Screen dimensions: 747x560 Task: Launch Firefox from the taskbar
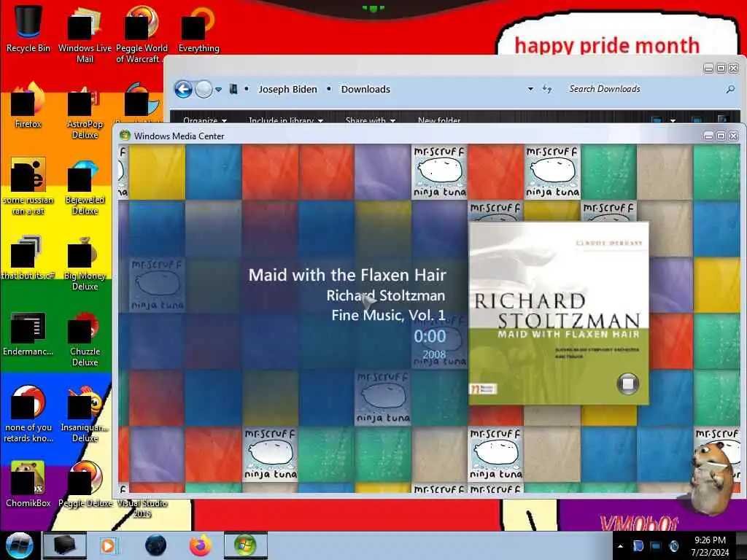point(201,545)
